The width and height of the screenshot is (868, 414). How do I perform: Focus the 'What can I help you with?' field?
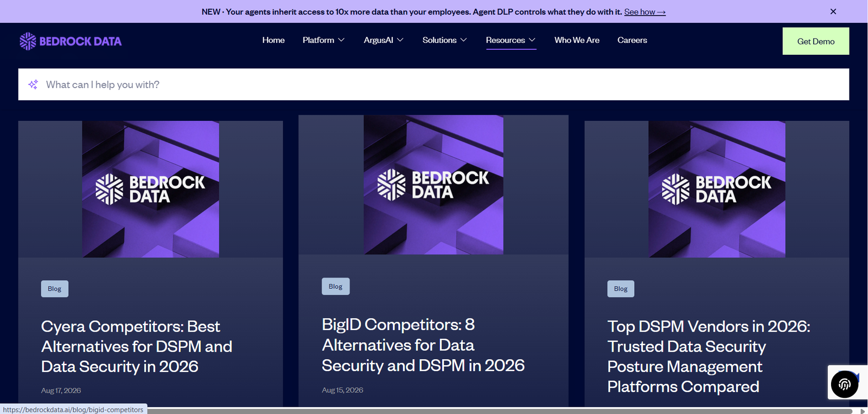click(433, 85)
